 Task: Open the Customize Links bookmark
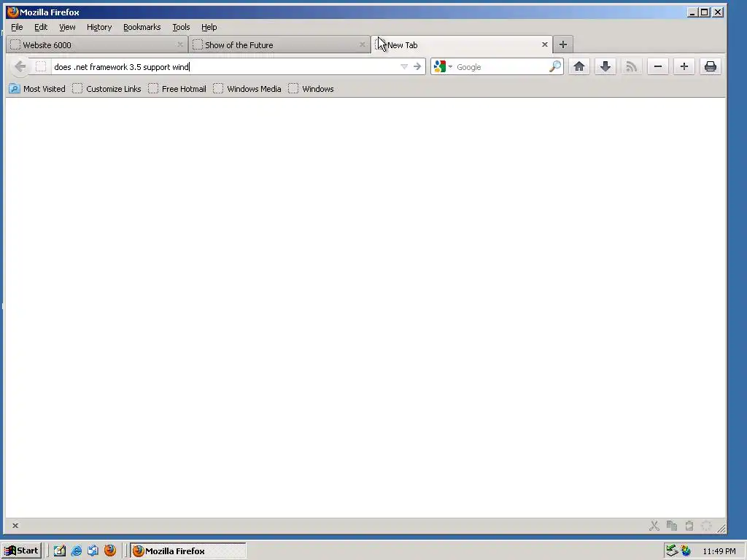[x=107, y=89]
